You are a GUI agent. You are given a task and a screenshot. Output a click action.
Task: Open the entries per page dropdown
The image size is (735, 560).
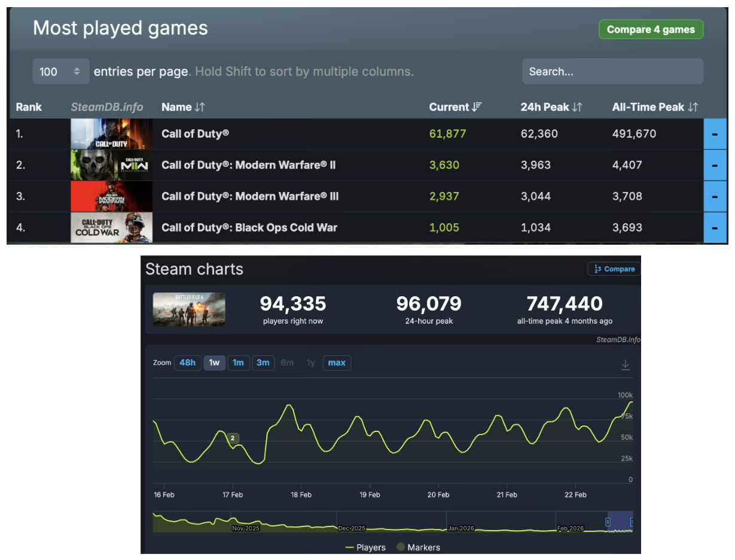[x=61, y=71]
